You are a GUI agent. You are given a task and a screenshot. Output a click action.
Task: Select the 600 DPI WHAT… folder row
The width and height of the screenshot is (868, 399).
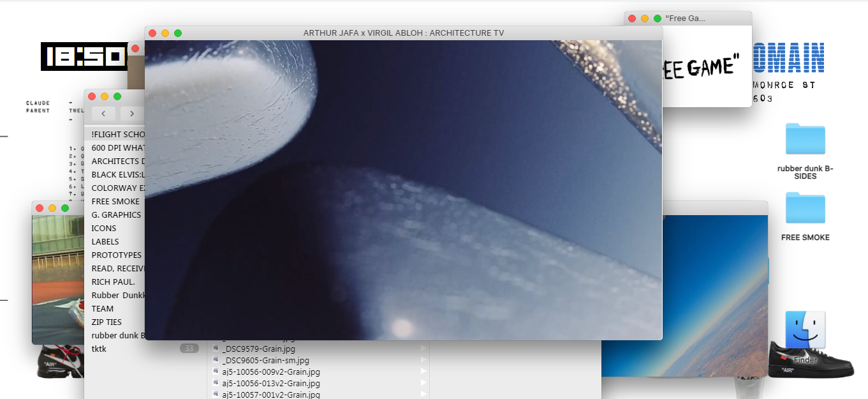(x=115, y=147)
